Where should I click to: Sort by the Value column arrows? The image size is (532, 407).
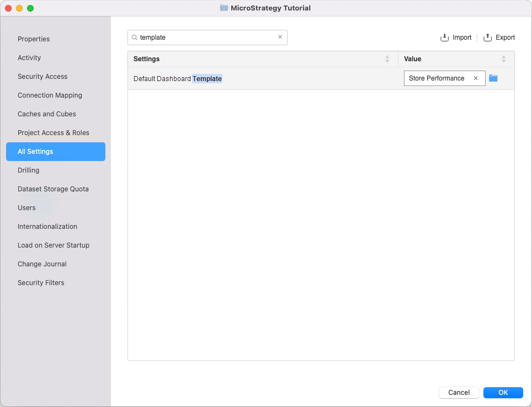tap(503, 59)
